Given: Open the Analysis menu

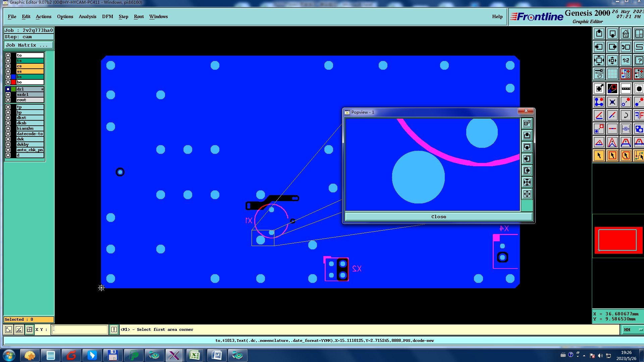Looking at the screenshot, I should 87,16.
